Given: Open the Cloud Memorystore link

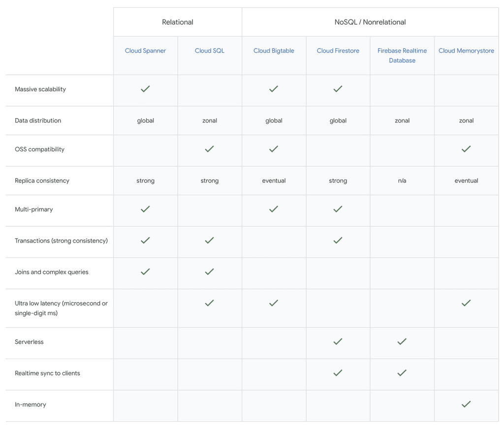Looking at the screenshot, I should 466,51.
